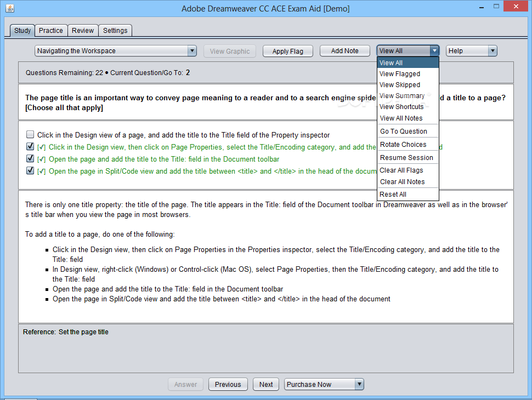Click the current question number 2 field
Screen dimensions: 532x400
click(x=188, y=72)
